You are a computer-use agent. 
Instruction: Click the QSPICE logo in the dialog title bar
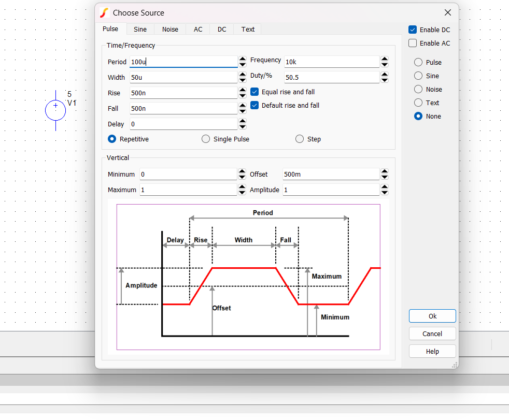pos(103,12)
